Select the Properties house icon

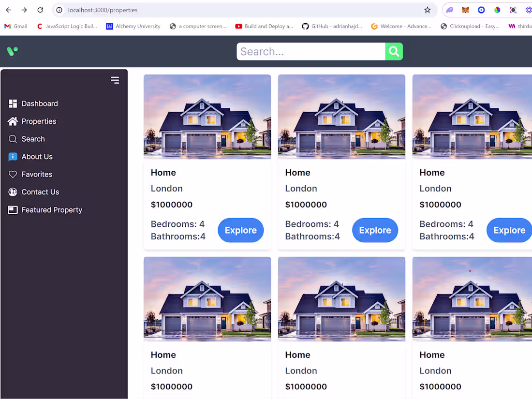[x=12, y=121]
